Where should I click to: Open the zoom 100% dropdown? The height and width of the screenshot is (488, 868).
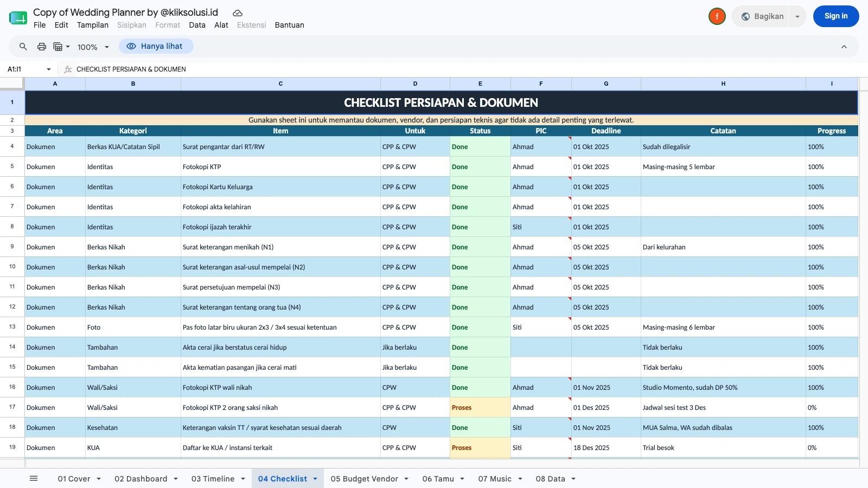[93, 47]
